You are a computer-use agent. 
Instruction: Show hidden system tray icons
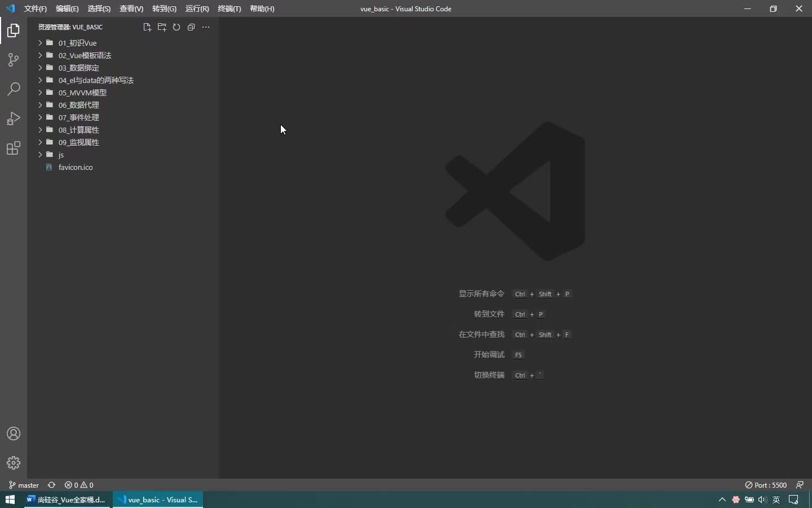click(x=722, y=500)
